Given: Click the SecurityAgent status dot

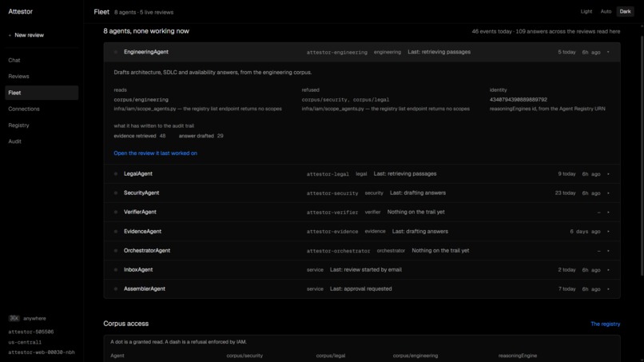Looking at the screenshot, I should [116, 193].
